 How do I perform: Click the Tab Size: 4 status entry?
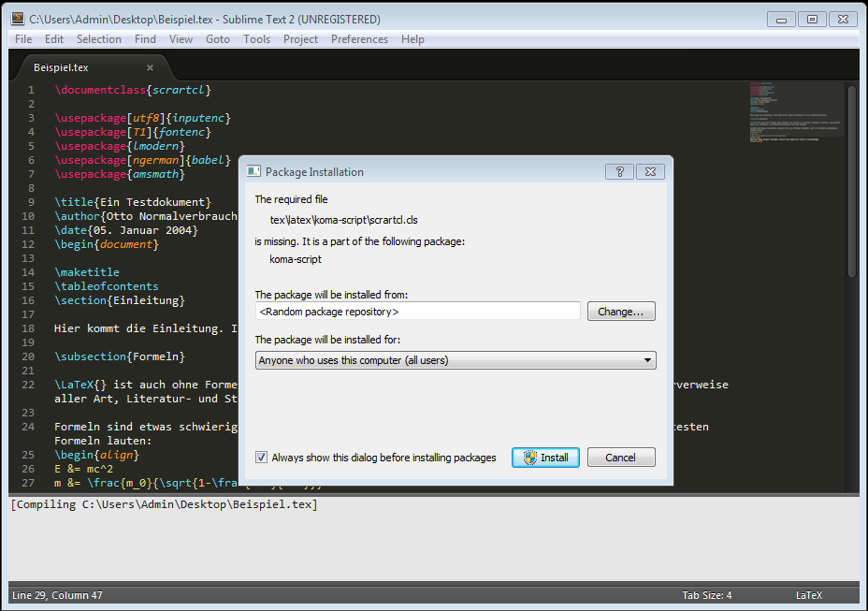(707, 595)
